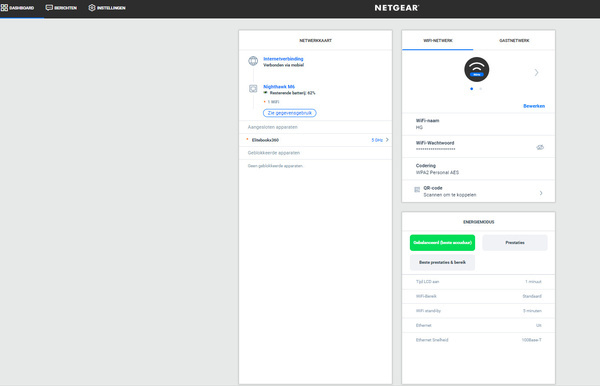Click the QR-code icon

(x=417, y=189)
